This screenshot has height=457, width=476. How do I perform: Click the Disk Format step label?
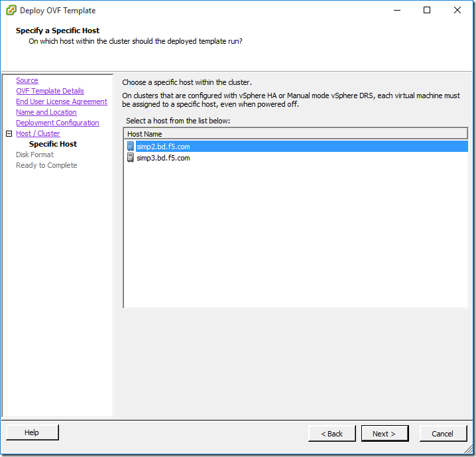[34, 155]
